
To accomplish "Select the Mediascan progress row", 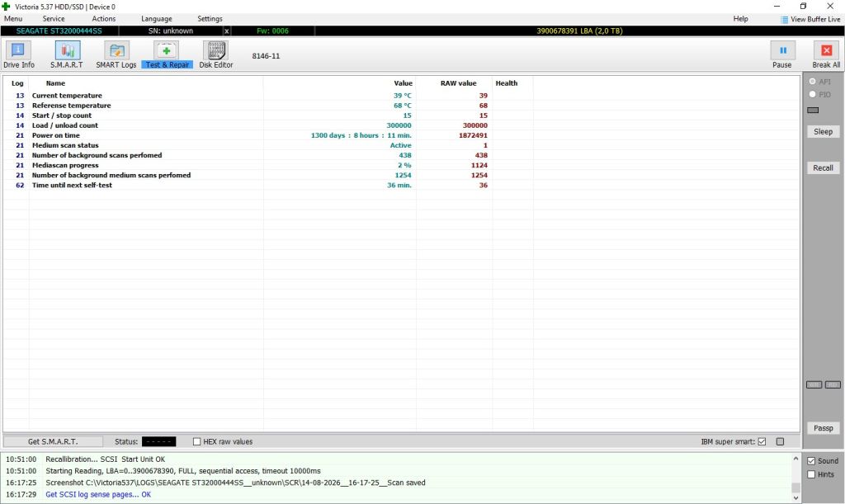I will 401,165.
